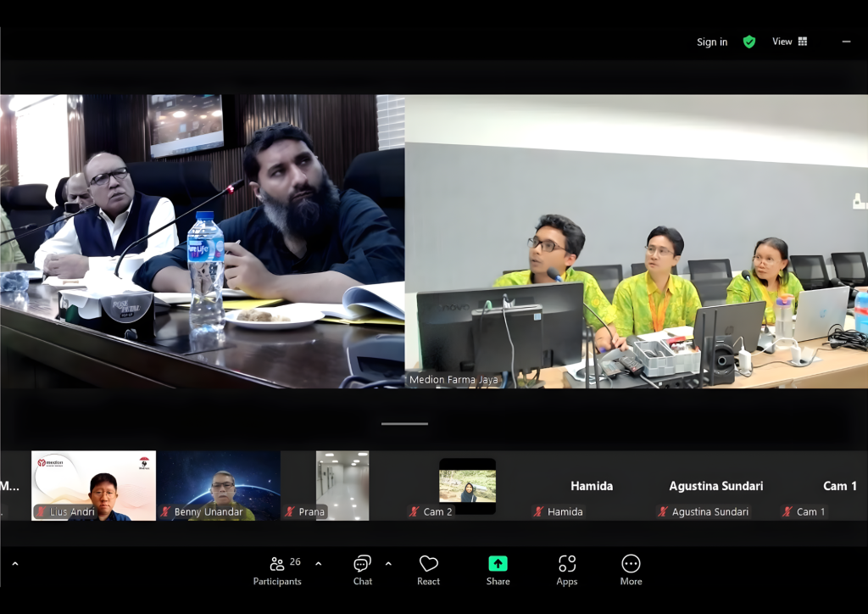Image resolution: width=868 pixels, height=614 pixels.
Task: Expand the caret next to Chat
Action: point(388,563)
